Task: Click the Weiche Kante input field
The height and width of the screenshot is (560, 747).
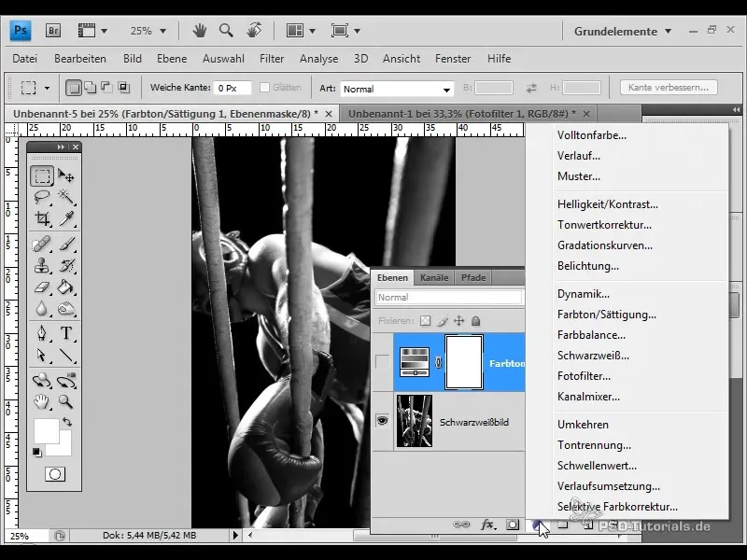Action: click(x=232, y=88)
